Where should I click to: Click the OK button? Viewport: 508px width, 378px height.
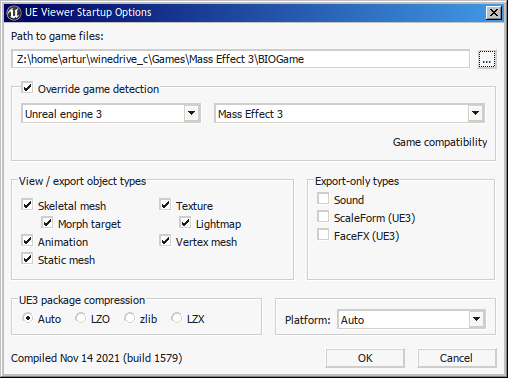[x=365, y=358]
